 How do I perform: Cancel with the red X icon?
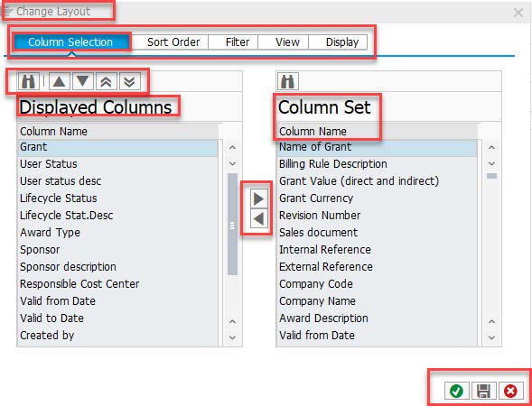click(510, 391)
